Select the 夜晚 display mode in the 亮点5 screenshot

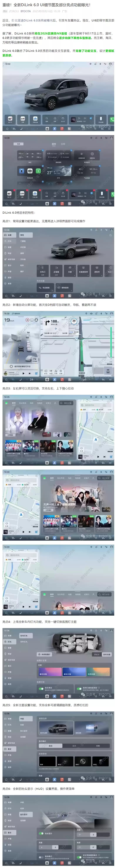(x=98, y=746)
